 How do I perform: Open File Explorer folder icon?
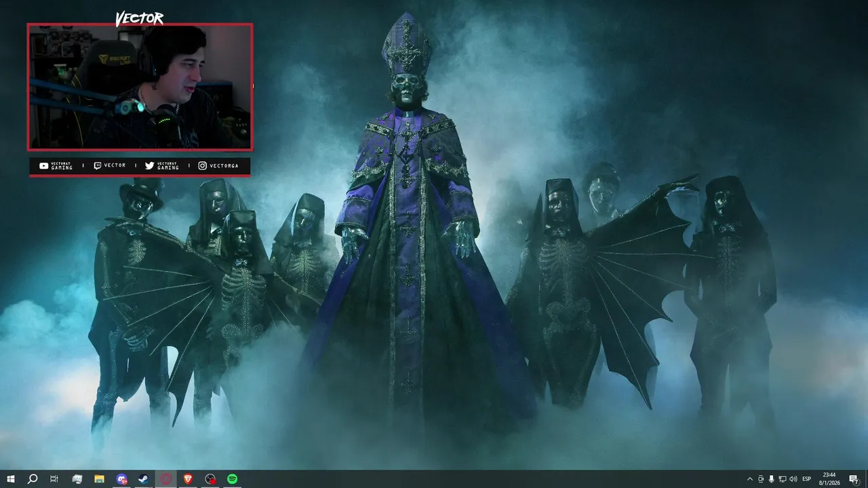[99, 479]
